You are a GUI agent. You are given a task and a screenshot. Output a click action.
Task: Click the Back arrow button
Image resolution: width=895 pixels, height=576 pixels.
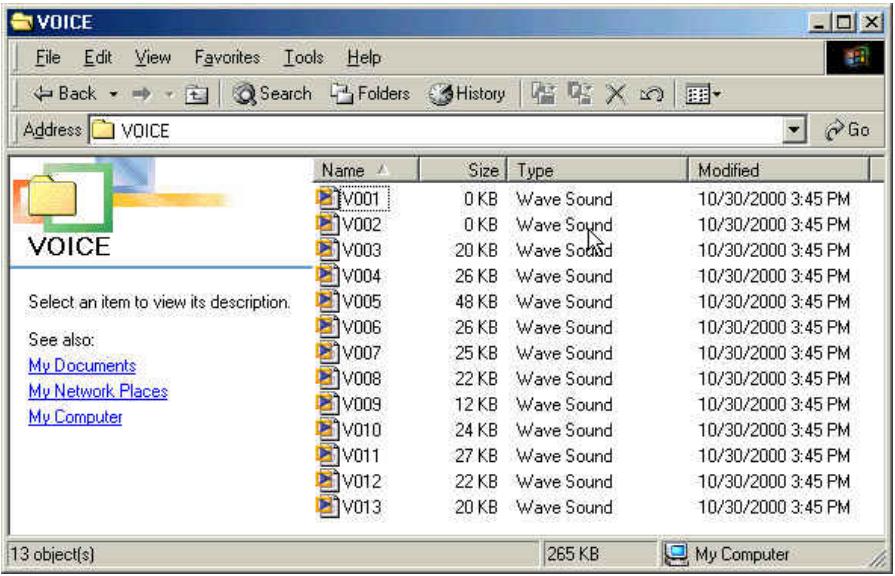[x=64, y=94]
